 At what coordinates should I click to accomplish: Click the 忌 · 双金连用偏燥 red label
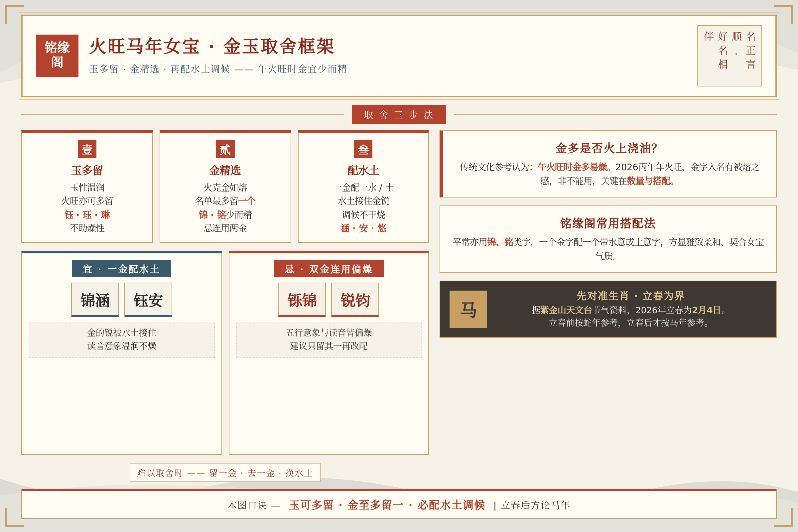pyautogui.click(x=329, y=269)
